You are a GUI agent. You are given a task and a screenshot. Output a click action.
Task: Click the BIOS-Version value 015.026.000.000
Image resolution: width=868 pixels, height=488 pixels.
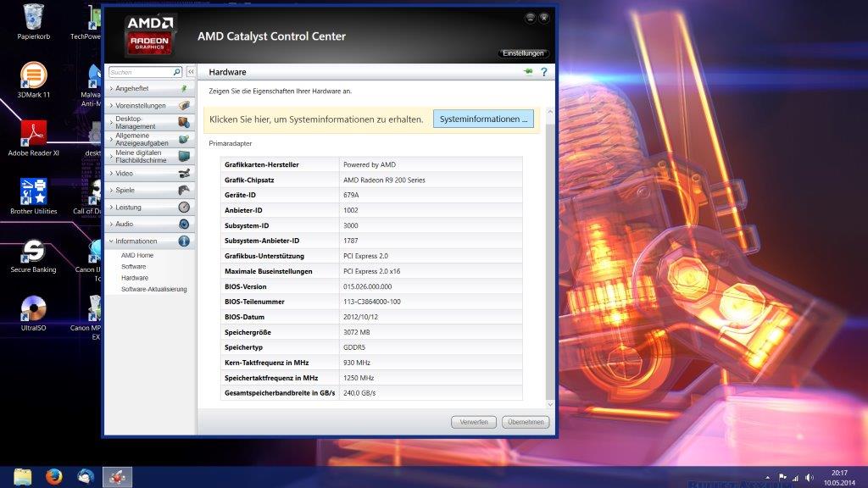[x=368, y=286]
